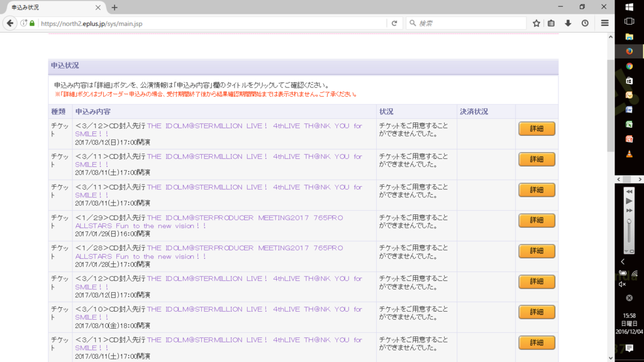Screen dimensions: 644x362
Task: Click the media toolbar next track button
Action: pyautogui.click(x=629, y=211)
